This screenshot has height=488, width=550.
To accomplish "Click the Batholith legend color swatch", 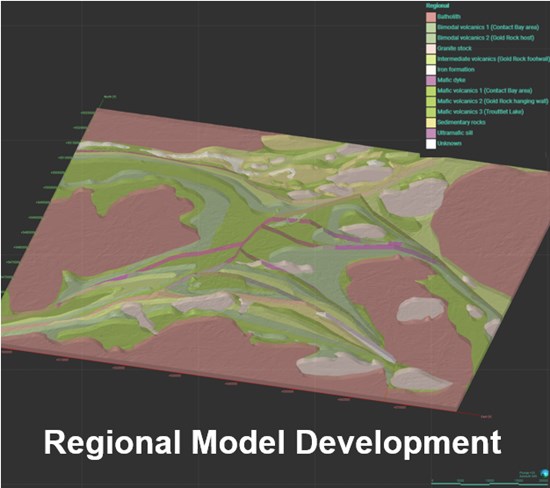I will (x=431, y=17).
